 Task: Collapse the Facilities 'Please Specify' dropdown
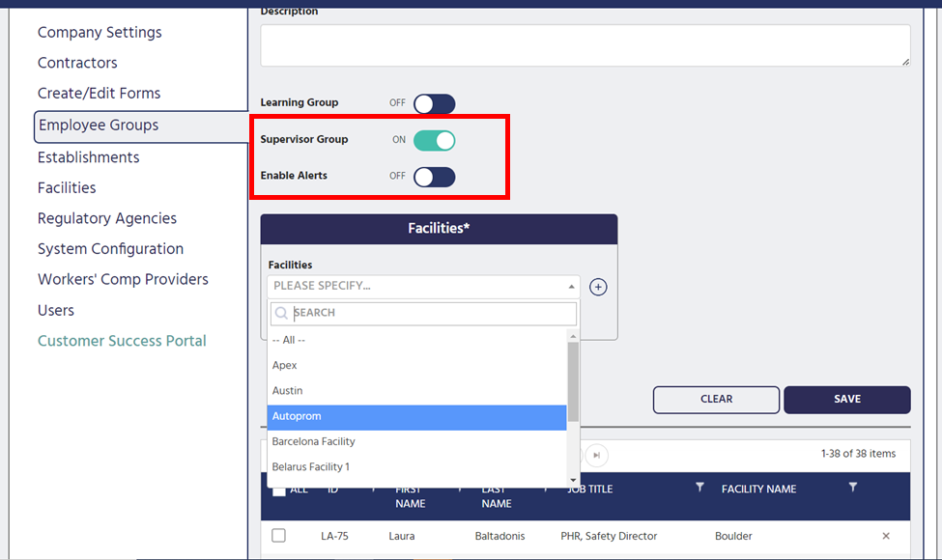[571, 287]
